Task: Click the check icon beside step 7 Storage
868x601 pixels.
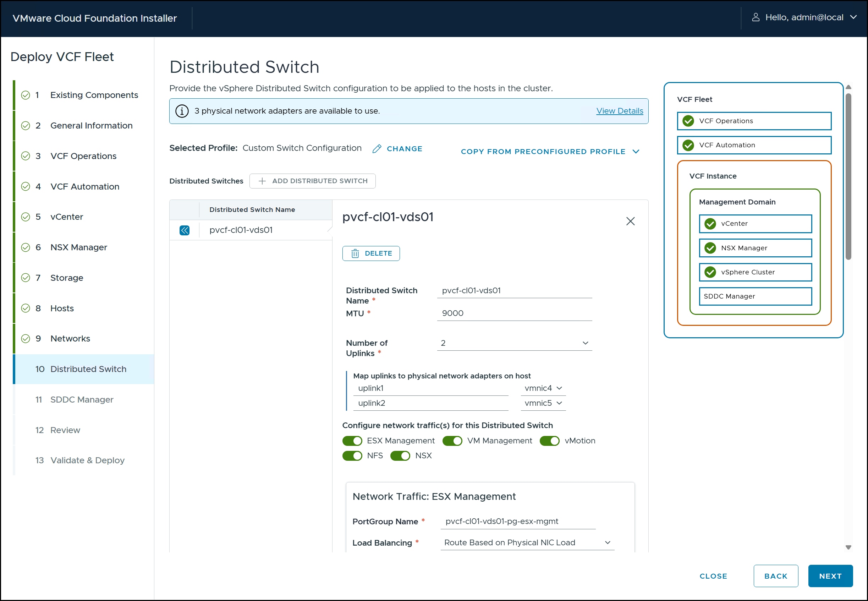Action: coord(26,278)
